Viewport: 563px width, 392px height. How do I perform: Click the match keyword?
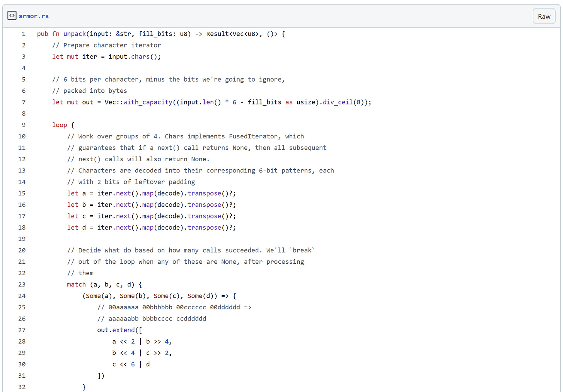76,285
